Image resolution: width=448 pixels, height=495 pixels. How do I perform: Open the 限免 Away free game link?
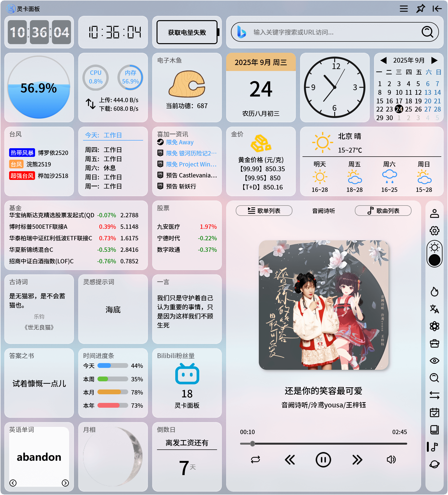tap(179, 142)
